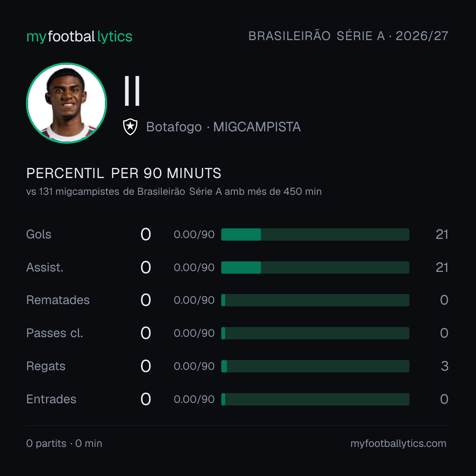Viewport: 476px width, 476px height.
Task: Select the Gols percentile bar
Action: coord(315,234)
